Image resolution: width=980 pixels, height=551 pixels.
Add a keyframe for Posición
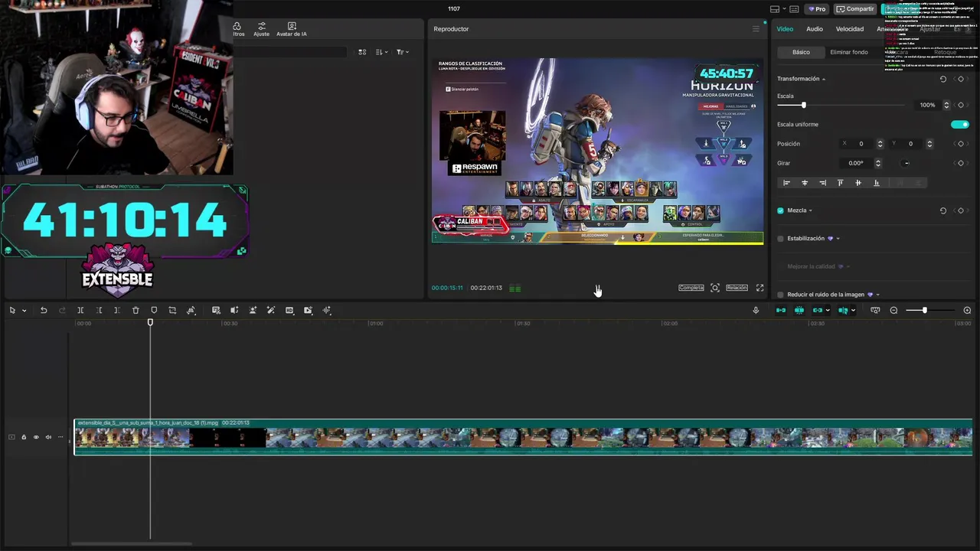(961, 144)
